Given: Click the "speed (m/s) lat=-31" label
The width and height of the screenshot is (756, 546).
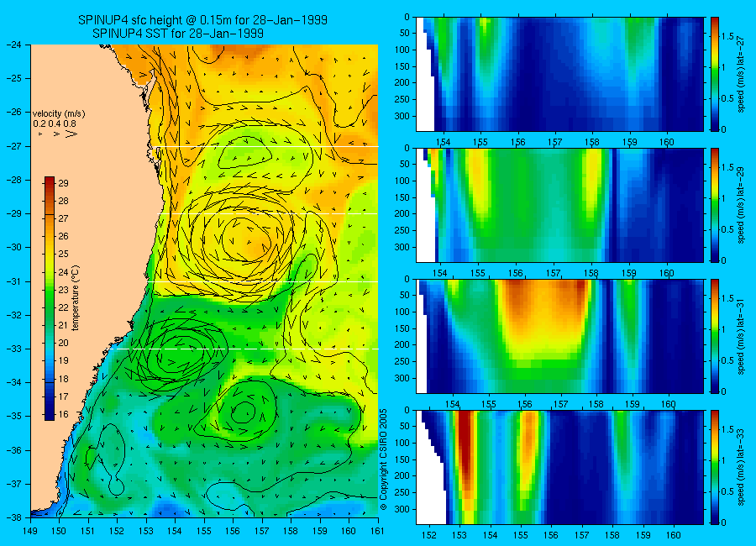Looking at the screenshot, I should click(x=741, y=336).
